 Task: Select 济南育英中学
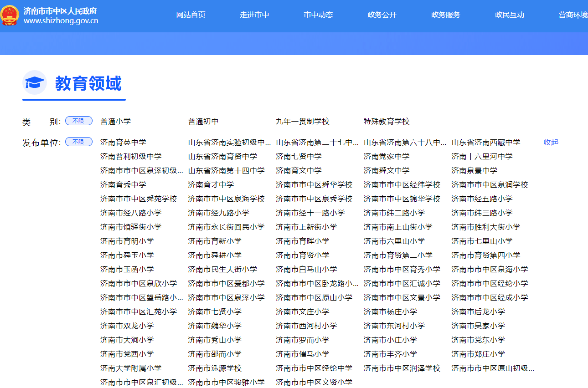(123, 142)
